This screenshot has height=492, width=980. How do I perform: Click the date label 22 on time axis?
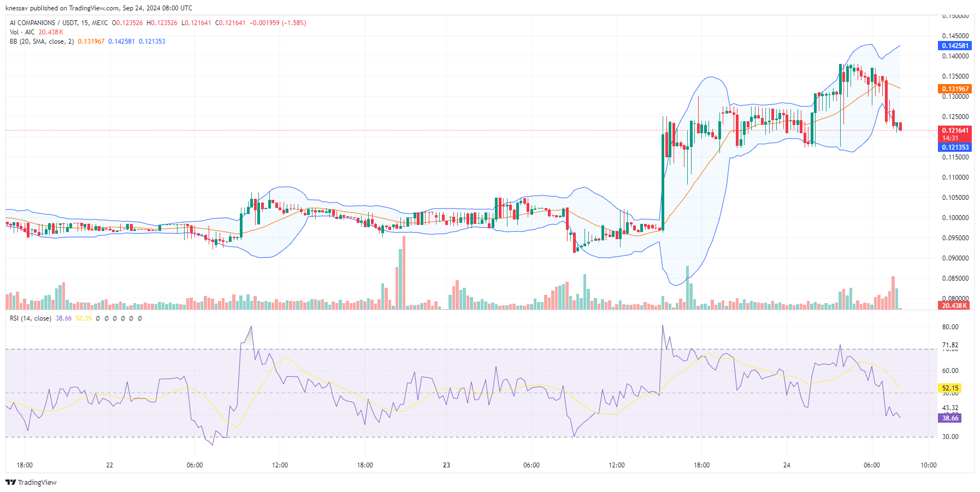point(110,465)
